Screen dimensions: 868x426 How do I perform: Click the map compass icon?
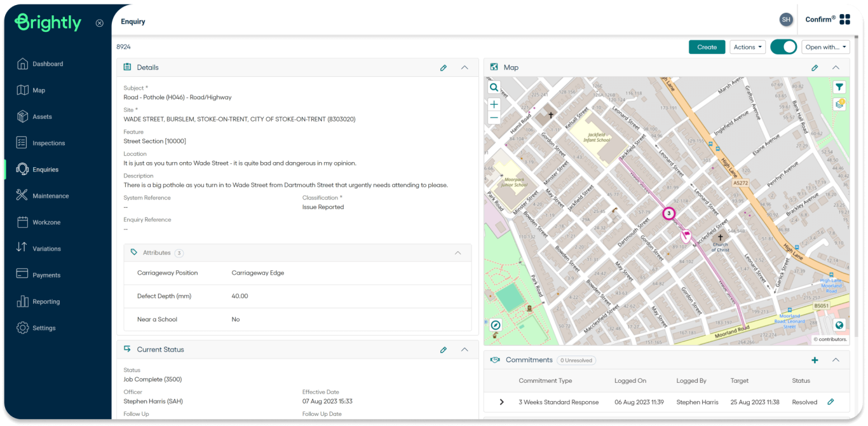pyautogui.click(x=496, y=325)
